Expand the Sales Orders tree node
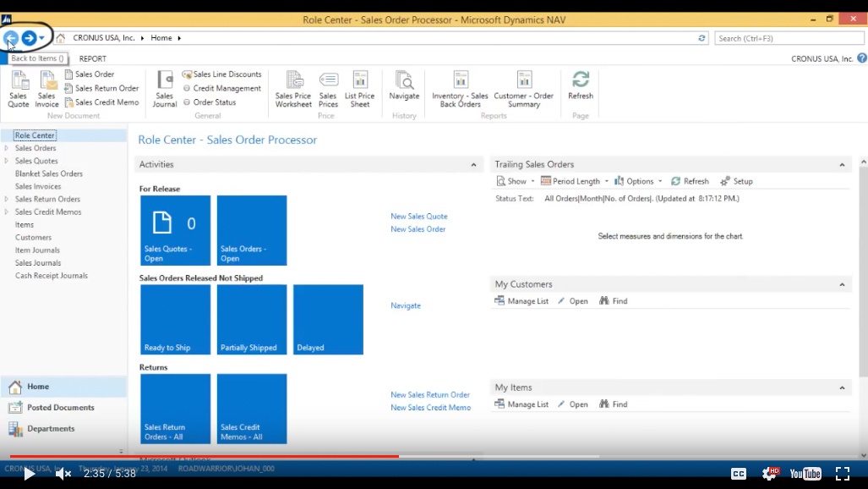Image resolution: width=868 pixels, height=489 pixels. (7, 148)
